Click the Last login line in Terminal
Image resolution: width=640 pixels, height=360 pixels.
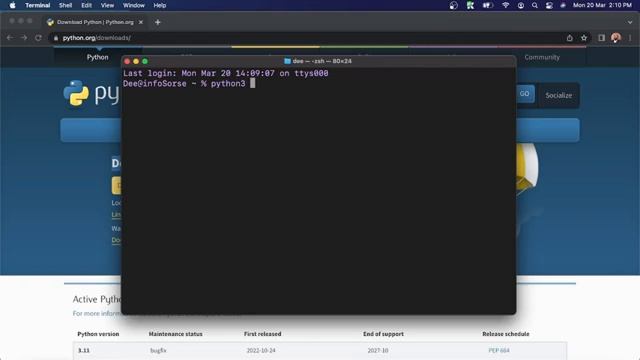[x=226, y=73]
